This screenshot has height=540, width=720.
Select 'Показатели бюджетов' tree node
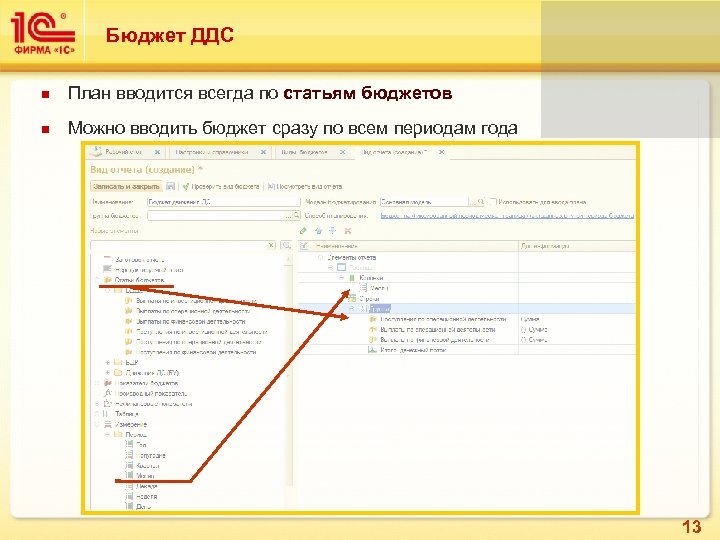(146, 383)
